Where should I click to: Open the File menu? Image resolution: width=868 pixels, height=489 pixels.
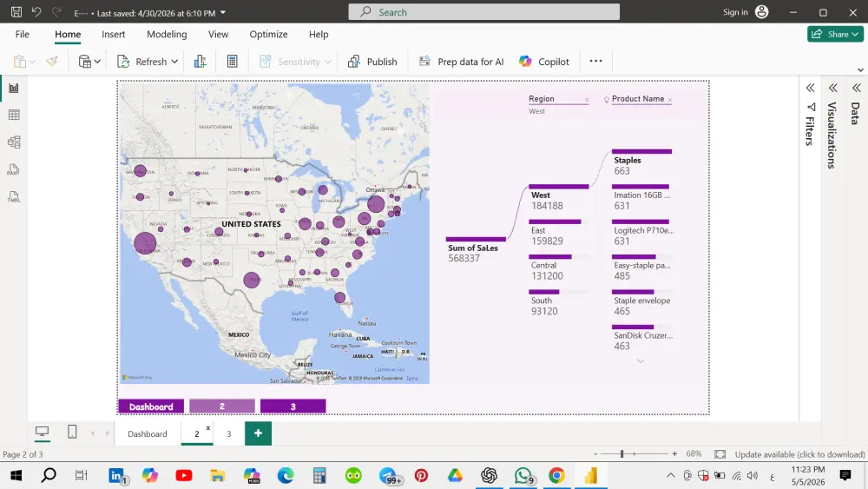pyautogui.click(x=23, y=35)
